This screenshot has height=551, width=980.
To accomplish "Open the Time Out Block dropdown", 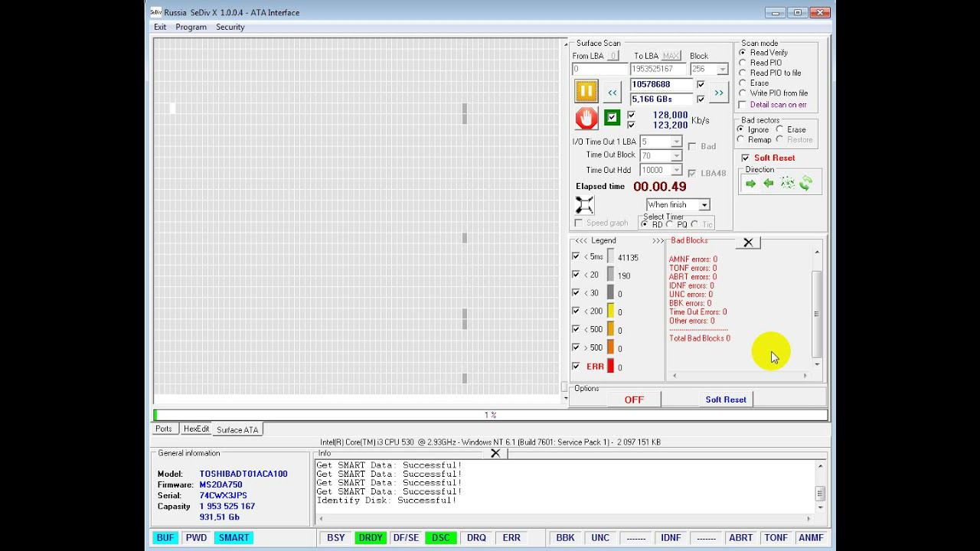I will [676, 155].
